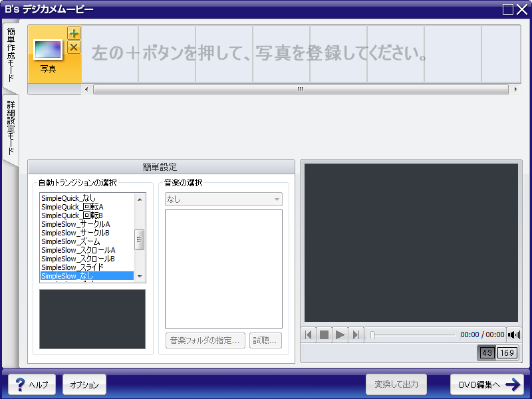
Task: Click the photo strip horizontal scrollbar thumb
Action: coord(301,89)
